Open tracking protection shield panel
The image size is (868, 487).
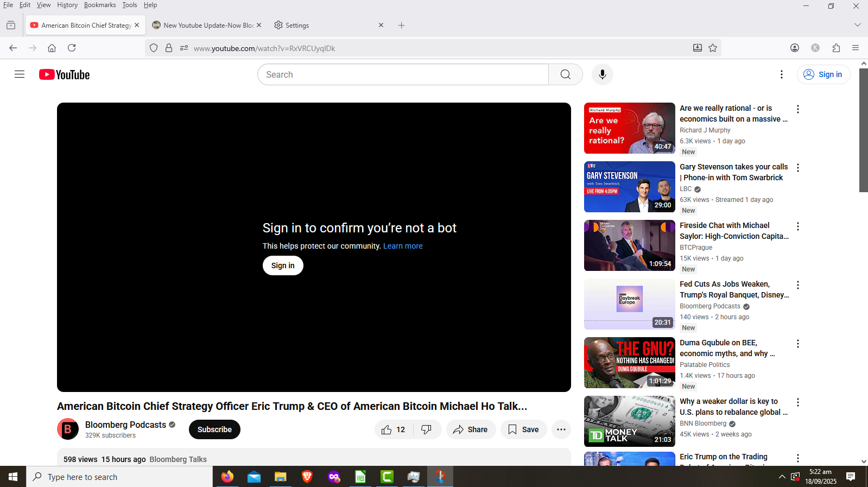(x=154, y=48)
